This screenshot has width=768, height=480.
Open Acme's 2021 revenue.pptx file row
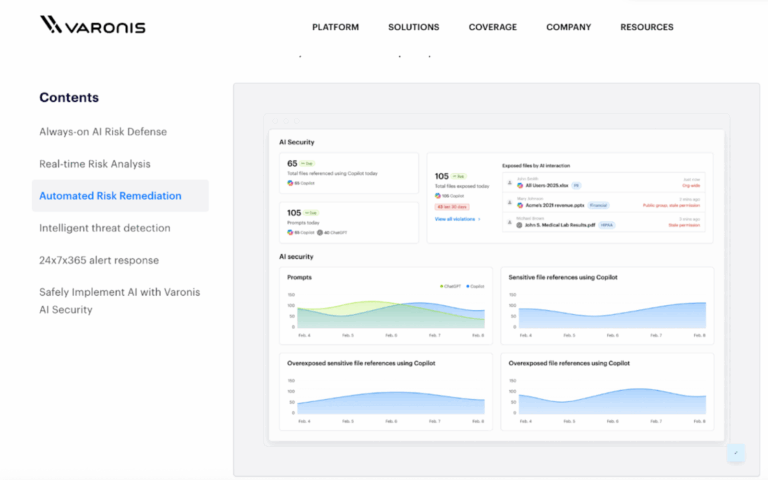tap(604, 202)
